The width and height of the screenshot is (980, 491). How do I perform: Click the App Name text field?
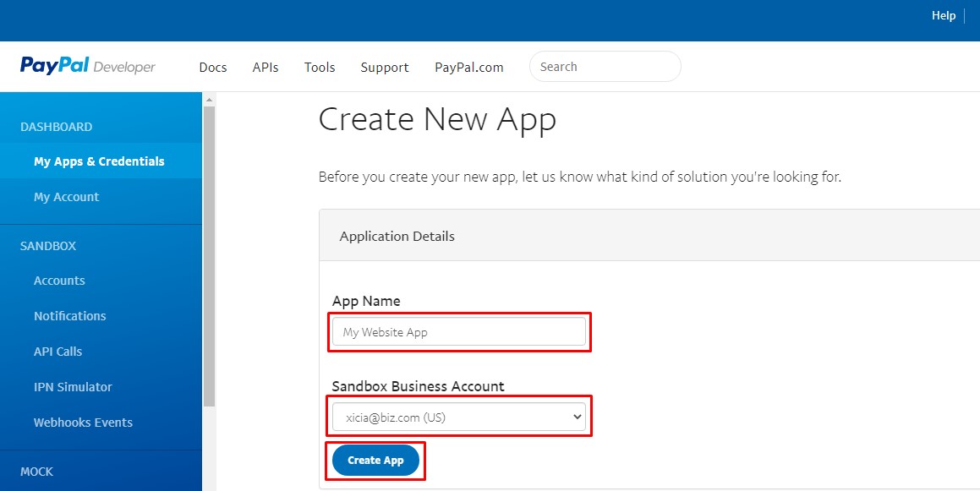point(458,332)
